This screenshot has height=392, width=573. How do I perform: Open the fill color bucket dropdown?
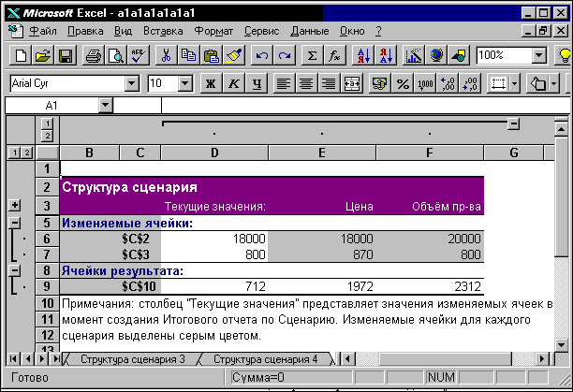point(553,84)
